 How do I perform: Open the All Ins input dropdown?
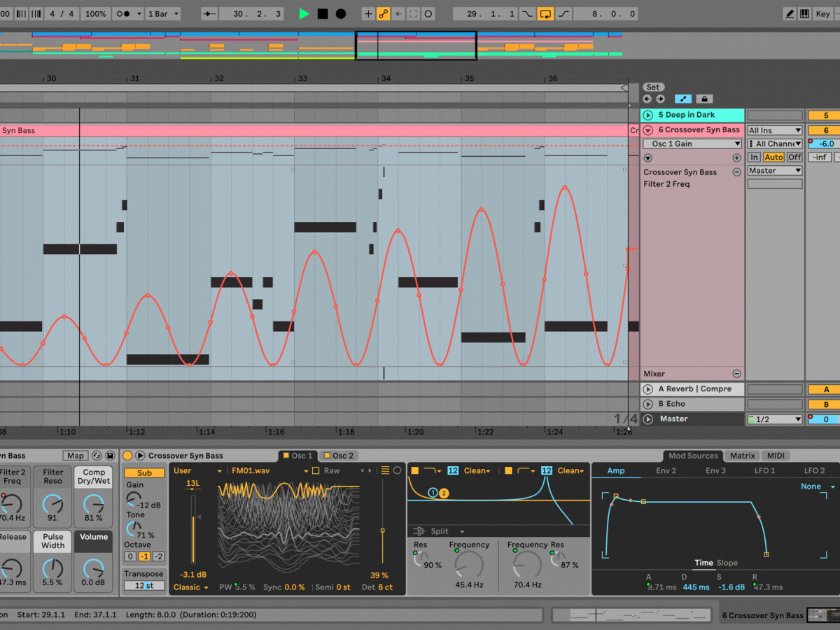(774, 130)
